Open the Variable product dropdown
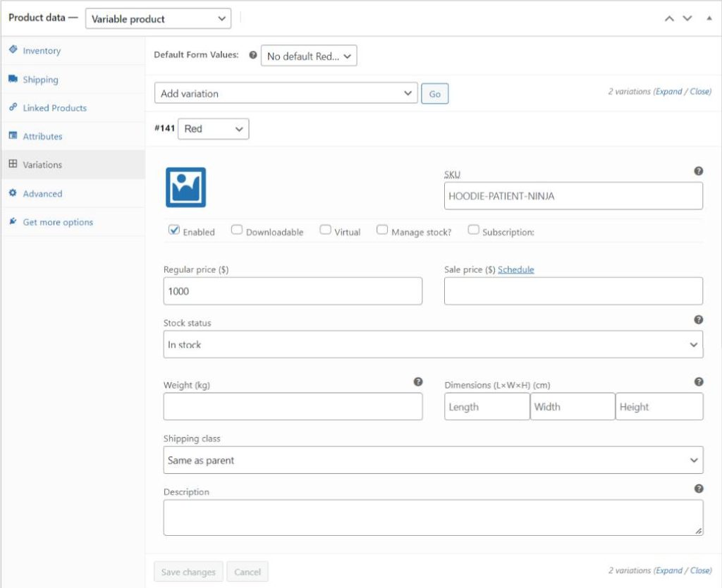Screen dimensions: 722x588 [158, 18]
